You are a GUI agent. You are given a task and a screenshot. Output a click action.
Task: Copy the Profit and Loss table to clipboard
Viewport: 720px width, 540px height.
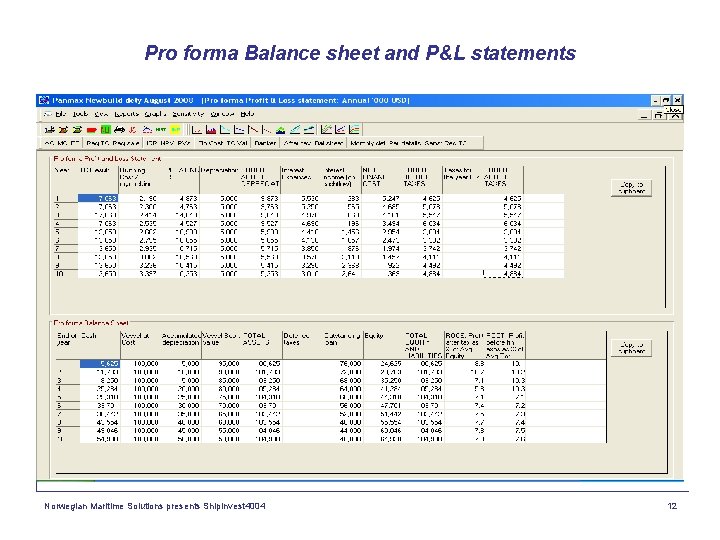[631, 187]
